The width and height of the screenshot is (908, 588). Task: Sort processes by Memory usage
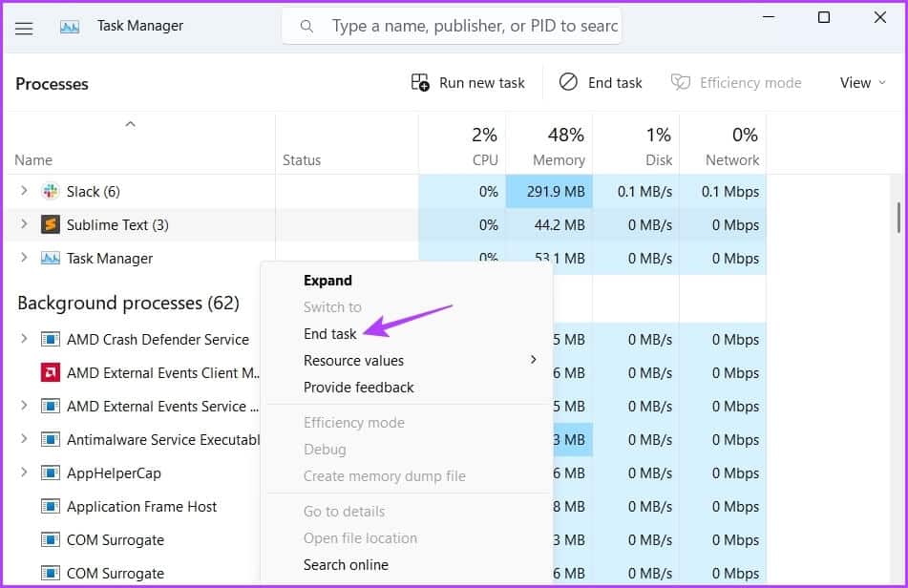pyautogui.click(x=549, y=146)
